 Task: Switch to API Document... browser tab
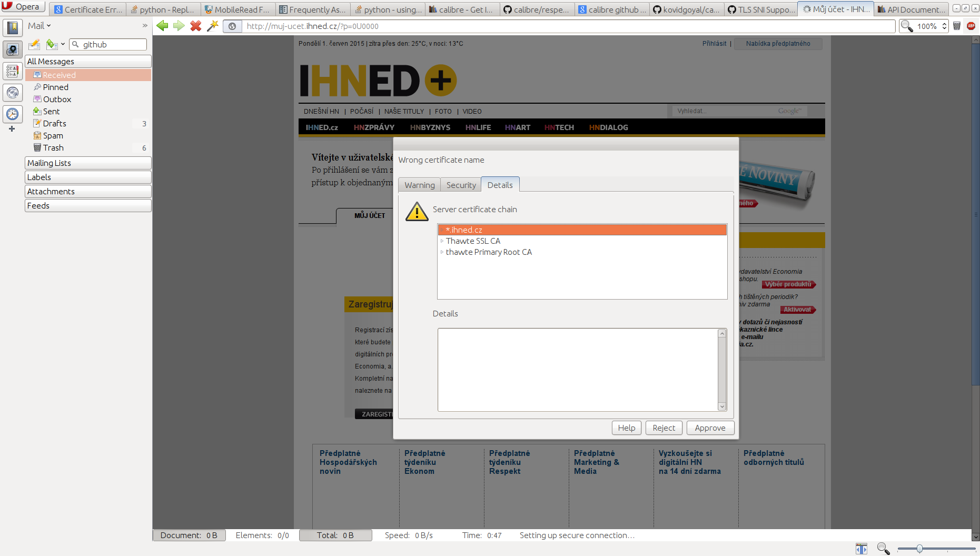click(911, 9)
